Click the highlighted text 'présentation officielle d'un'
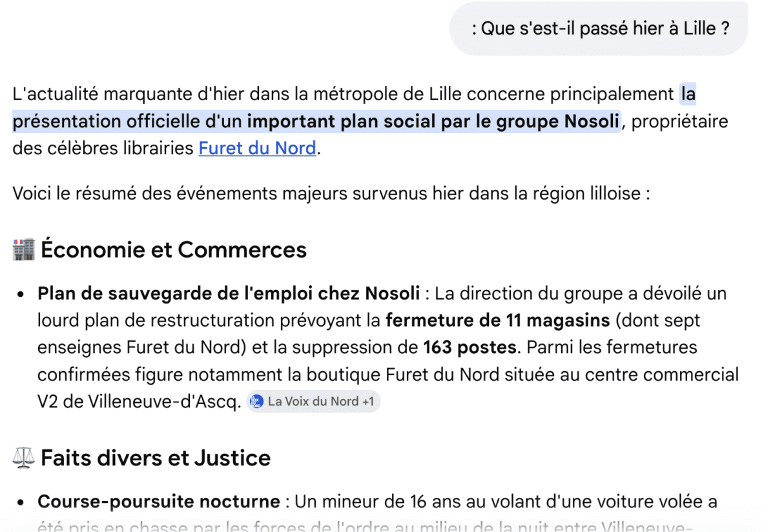 pos(127,121)
